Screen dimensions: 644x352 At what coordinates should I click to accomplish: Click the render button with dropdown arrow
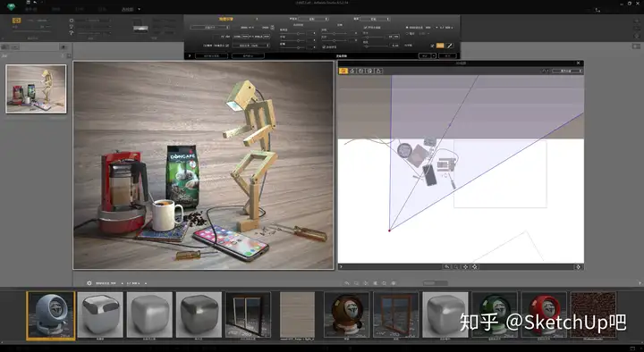point(425,55)
